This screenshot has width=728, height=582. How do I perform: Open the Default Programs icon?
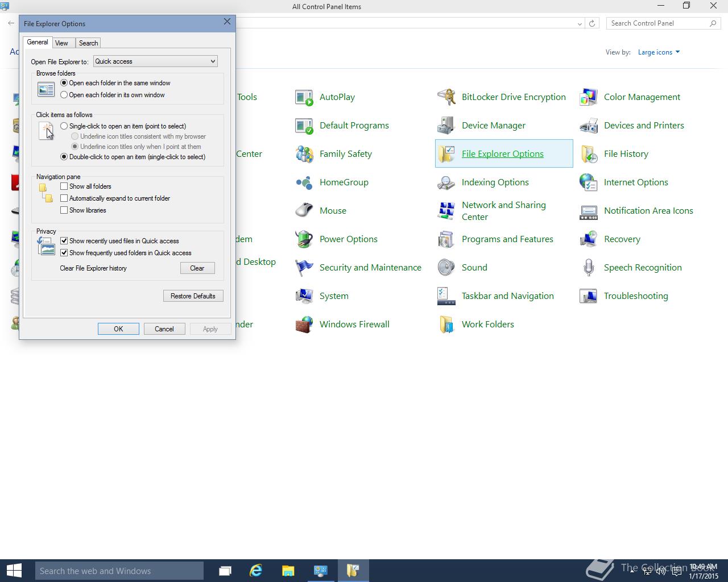tap(304, 126)
